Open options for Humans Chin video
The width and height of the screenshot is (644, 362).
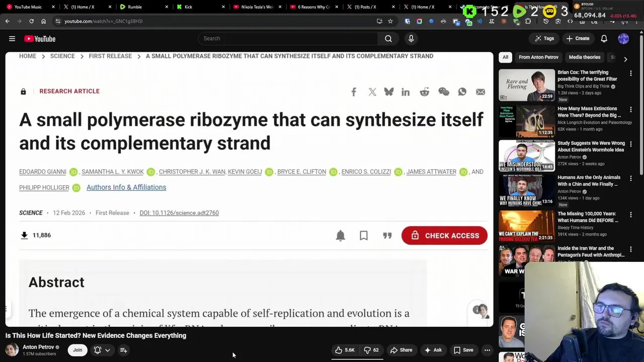coord(631,178)
